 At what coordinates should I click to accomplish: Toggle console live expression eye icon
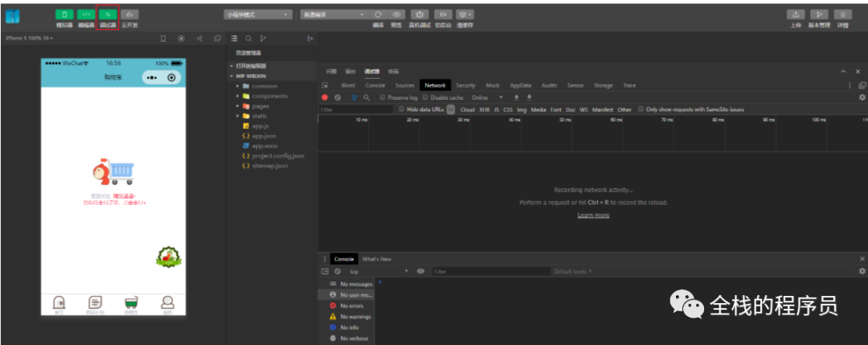(x=420, y=271)
